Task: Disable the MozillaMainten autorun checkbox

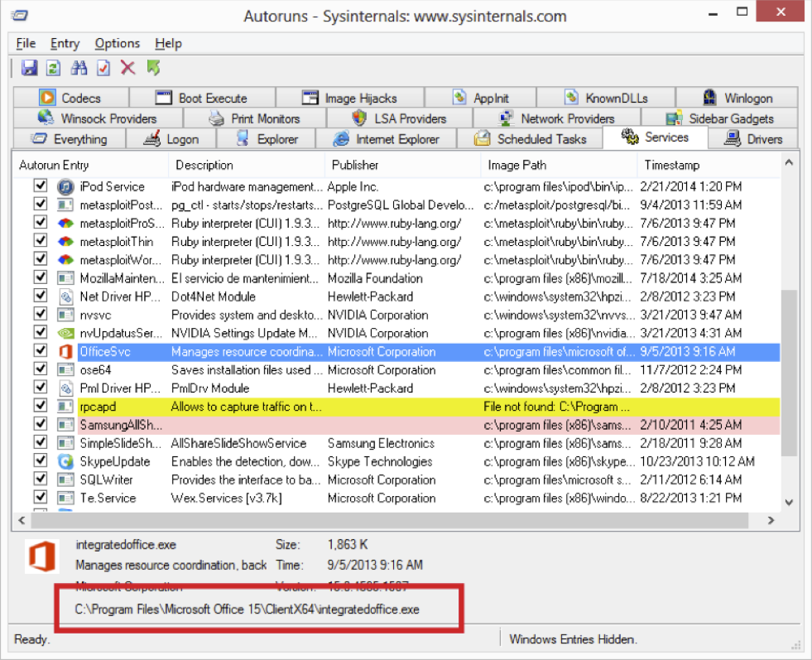Action: pos(41,277)
